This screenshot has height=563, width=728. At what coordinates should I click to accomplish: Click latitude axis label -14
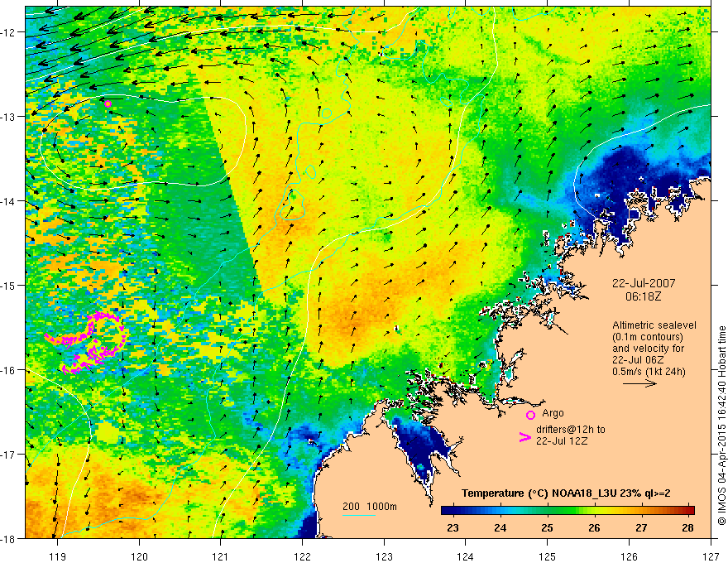coord(8,200)
